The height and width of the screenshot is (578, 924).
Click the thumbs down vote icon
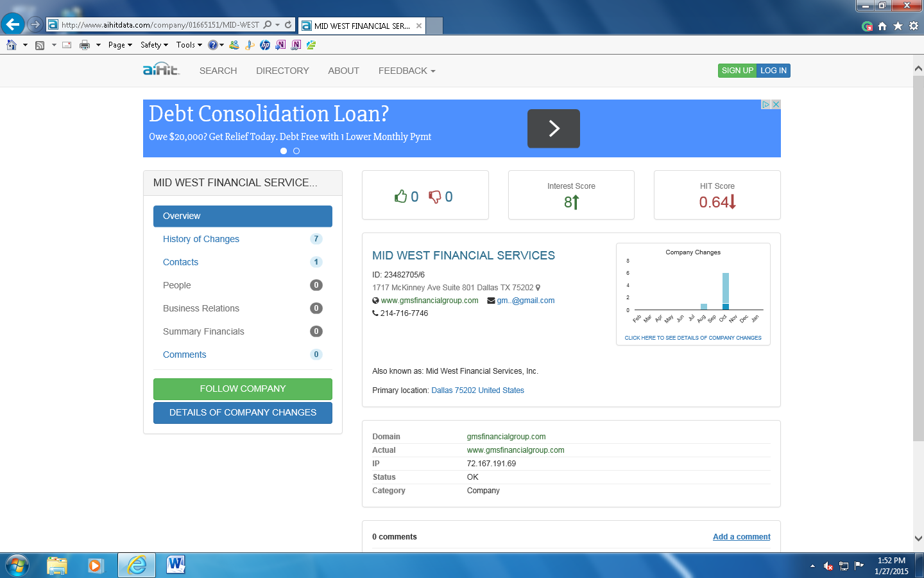(435, 197)
